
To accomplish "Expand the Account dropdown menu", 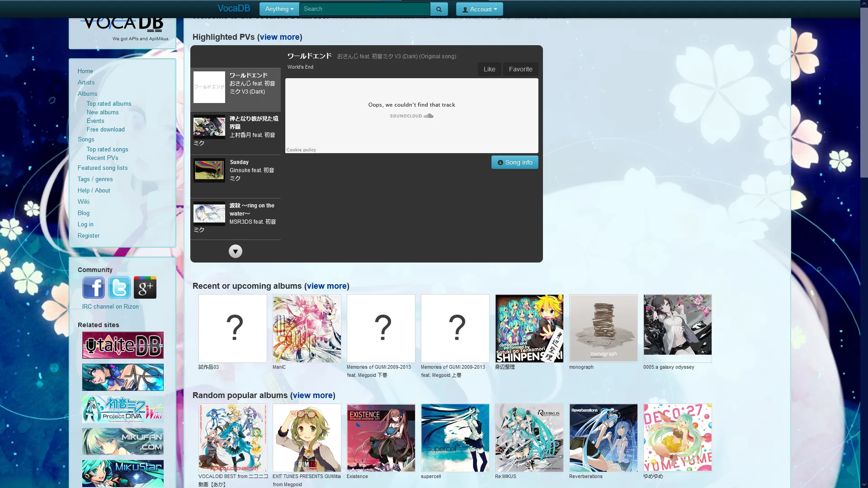I will pyautogui.click(x=480, y=9).
